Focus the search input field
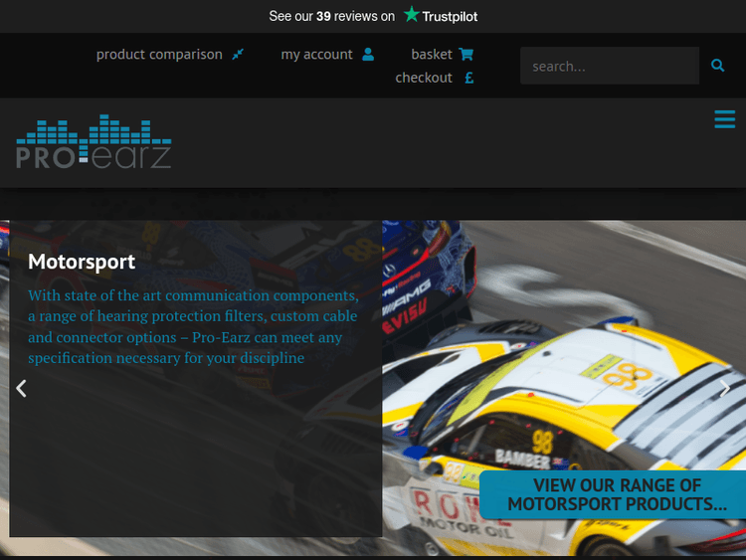 [x=609, y=67]
